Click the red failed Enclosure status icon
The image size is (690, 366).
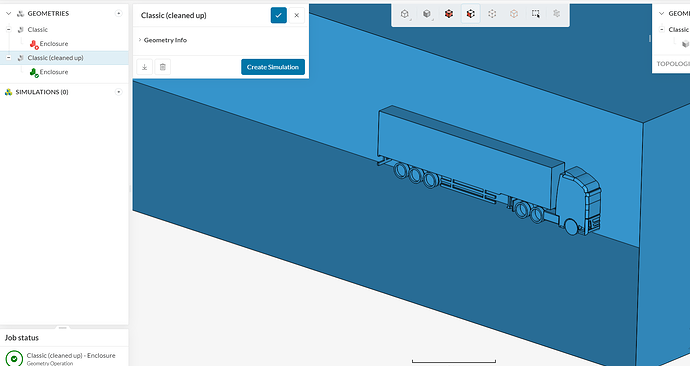34,44
